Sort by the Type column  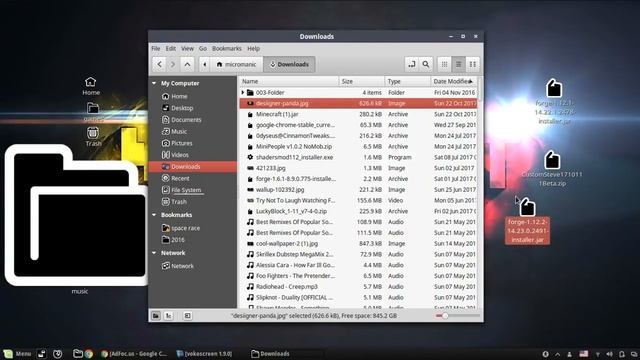click(408, 82)
